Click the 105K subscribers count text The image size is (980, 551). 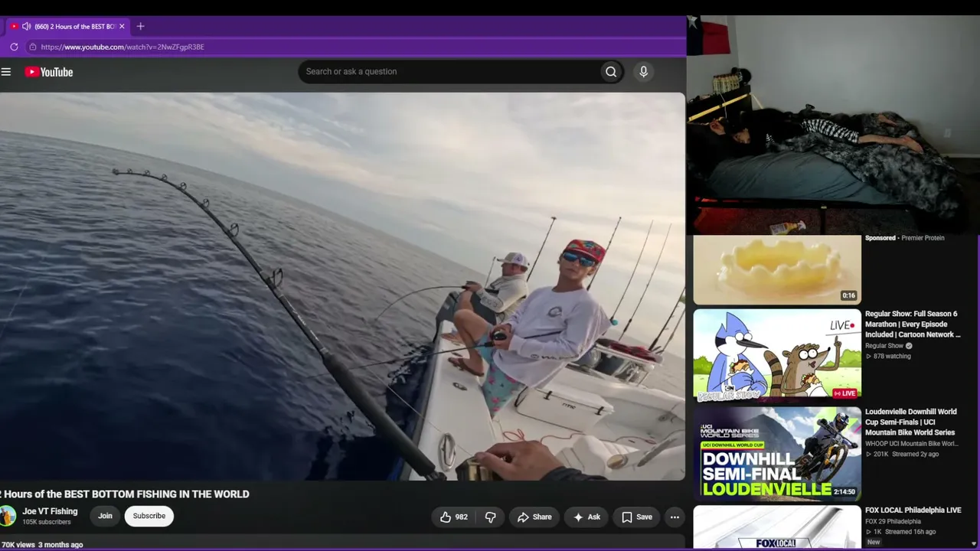coord(47,523)
